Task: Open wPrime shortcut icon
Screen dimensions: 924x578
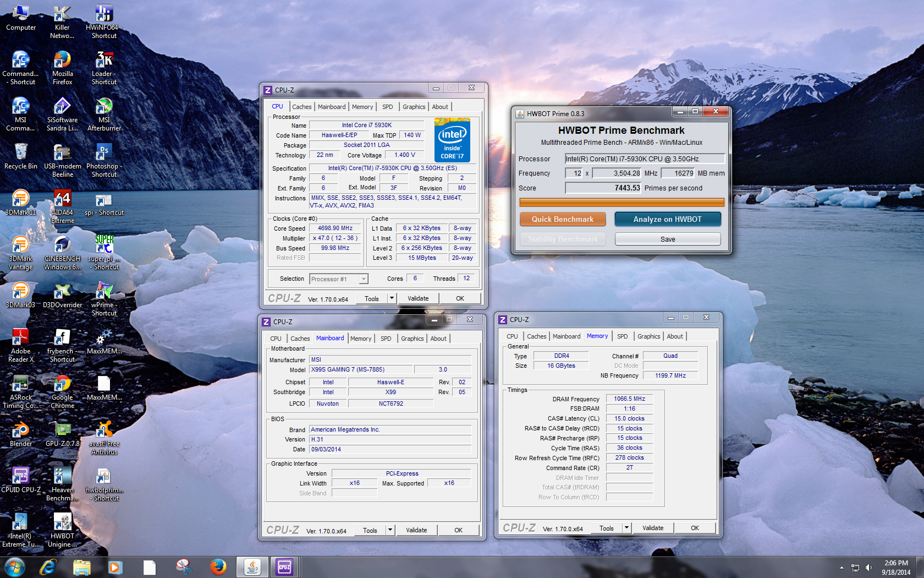Action: 104,299
